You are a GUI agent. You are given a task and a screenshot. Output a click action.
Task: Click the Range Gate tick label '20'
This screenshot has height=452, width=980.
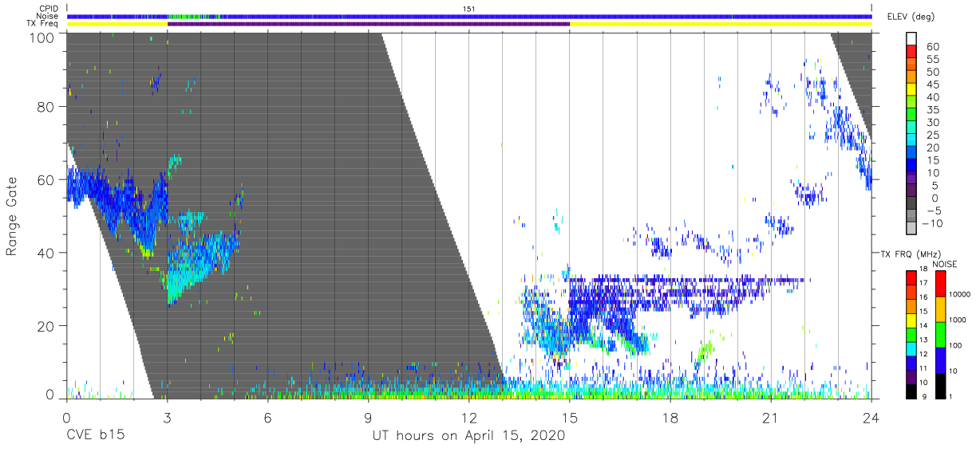coord(45,326)
